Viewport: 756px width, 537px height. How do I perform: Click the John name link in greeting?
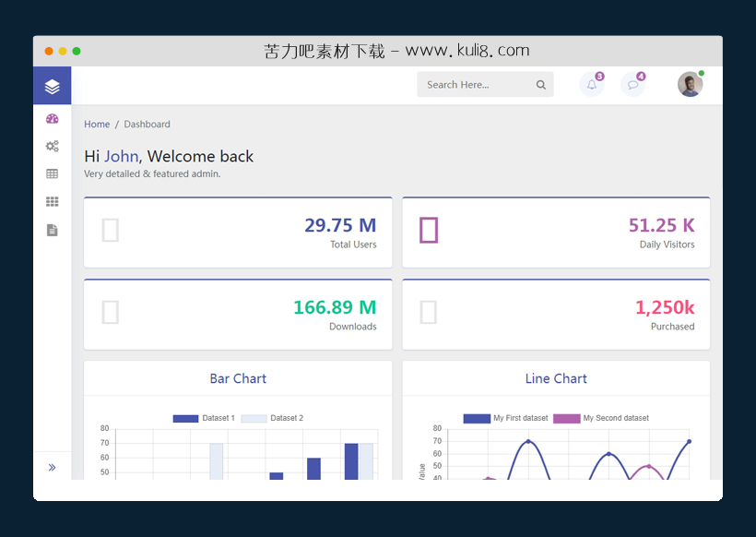coord(121,157)
